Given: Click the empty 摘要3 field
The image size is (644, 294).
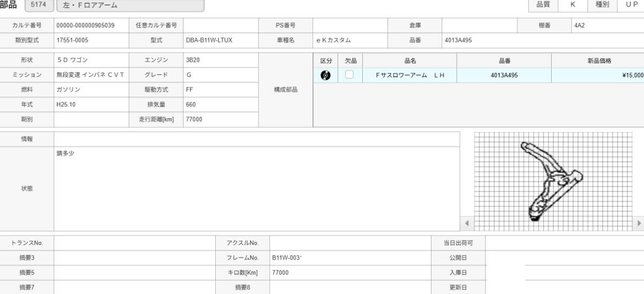Looking at the screenshot, I should (135, 258).
